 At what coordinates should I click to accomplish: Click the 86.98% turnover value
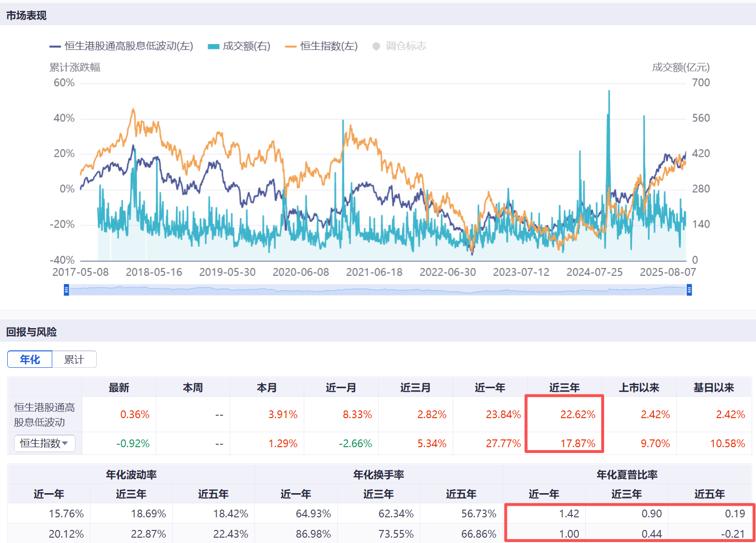coord(313,534)
